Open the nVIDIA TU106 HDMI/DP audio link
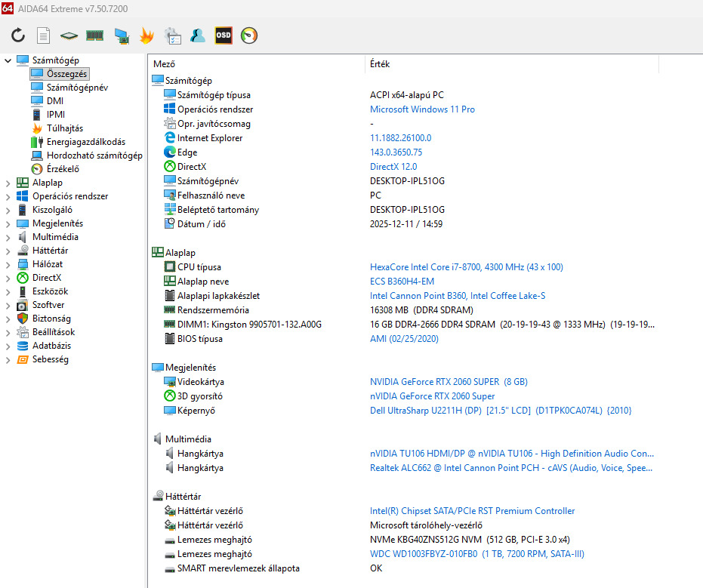Image resolution: width=703 pixels, height=588 pixels. (512, 454)
